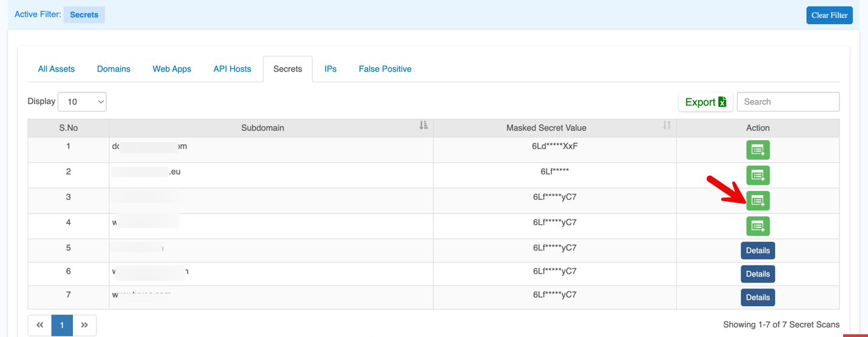Focus the Search input field
This screenshot has height=337, width=868.
(x=788, y=102)
